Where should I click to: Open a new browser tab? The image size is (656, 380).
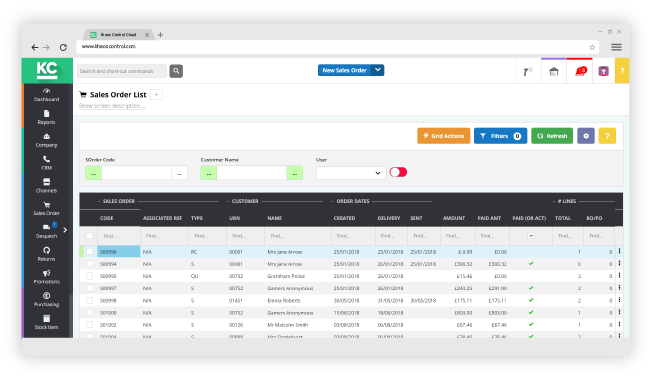[x=160, y=35]
